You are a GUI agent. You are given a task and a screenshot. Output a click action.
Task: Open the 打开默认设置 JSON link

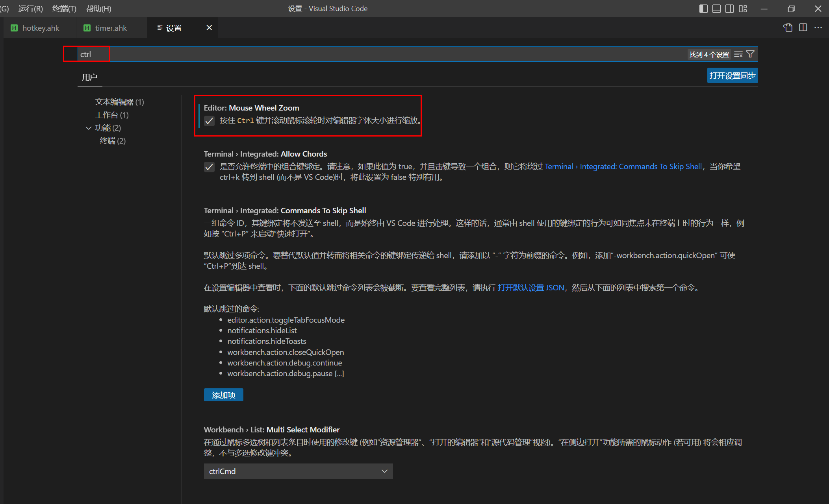531,288
